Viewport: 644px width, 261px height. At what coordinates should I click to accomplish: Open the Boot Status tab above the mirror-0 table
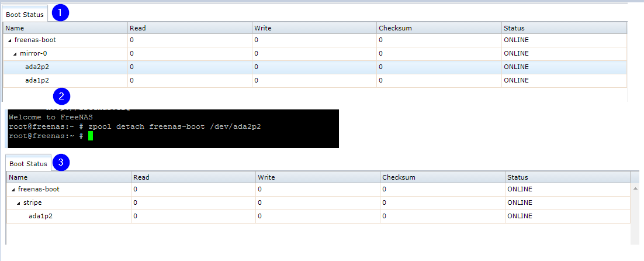coord(25,15)
